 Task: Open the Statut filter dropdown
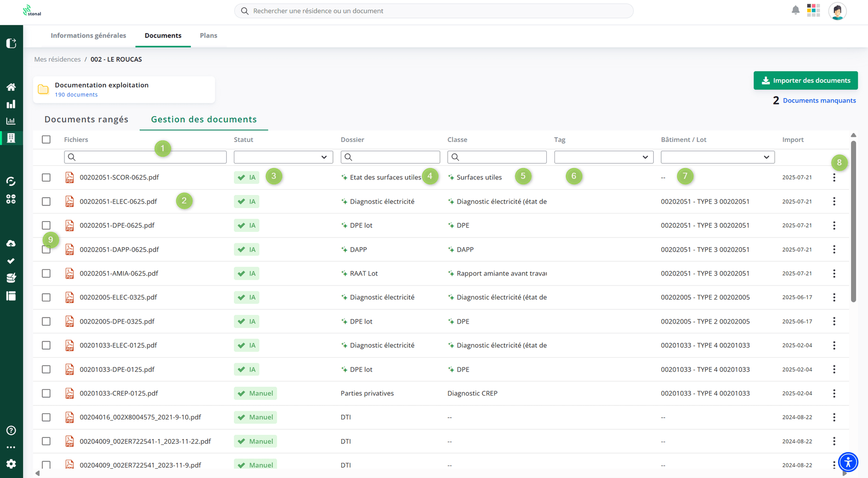pyautogui.click(x=283, y=157)
